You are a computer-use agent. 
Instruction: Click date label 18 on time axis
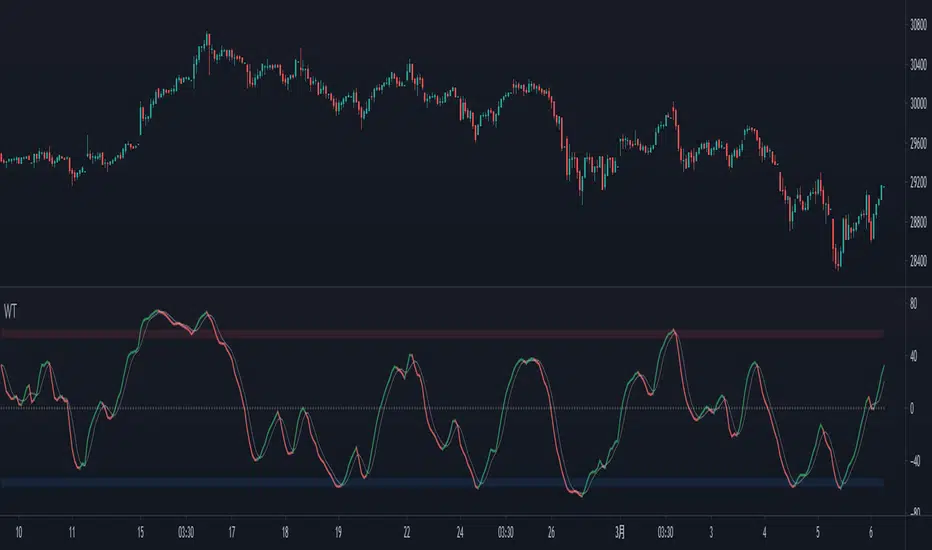[285, 532]
